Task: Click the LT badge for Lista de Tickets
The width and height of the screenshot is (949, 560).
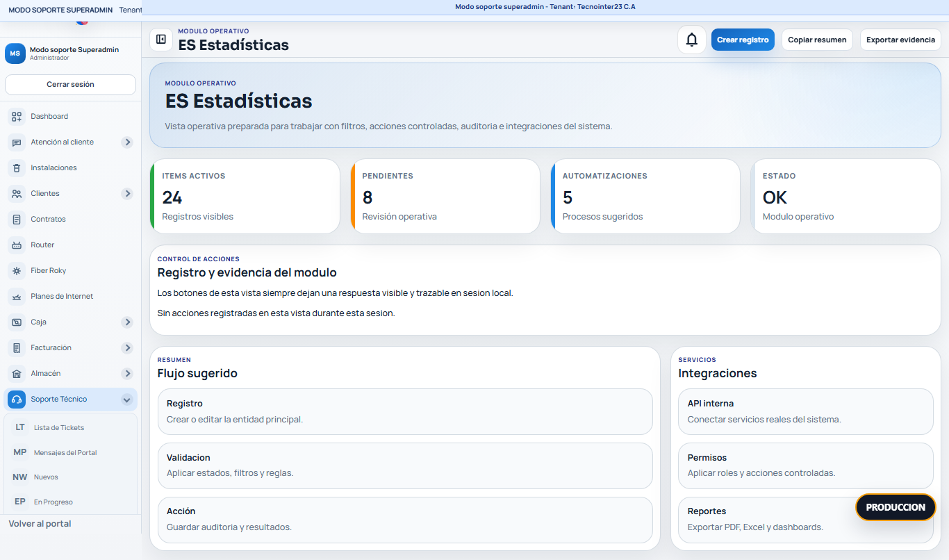Action: coord(20,427)
